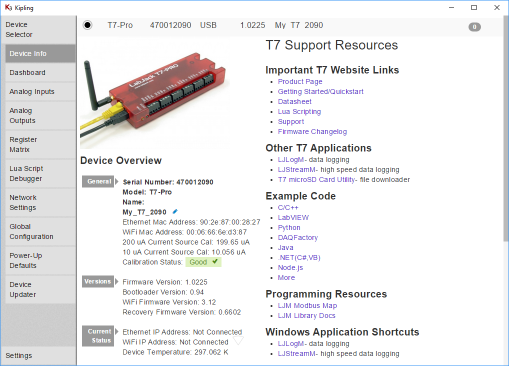Image resolution: width=509 pixels, height=366 pixels.
Task: Open the Settings item at sidebar bottom
Action: [19, 356]
